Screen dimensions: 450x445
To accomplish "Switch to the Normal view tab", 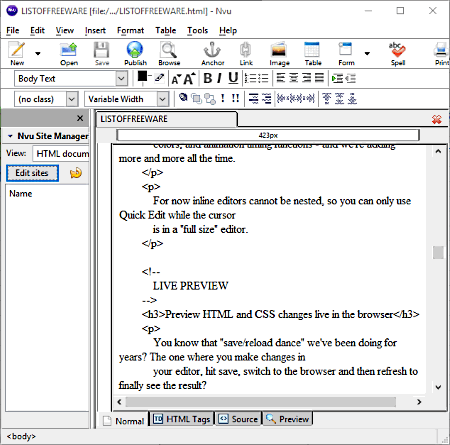I will pos(123,421).
